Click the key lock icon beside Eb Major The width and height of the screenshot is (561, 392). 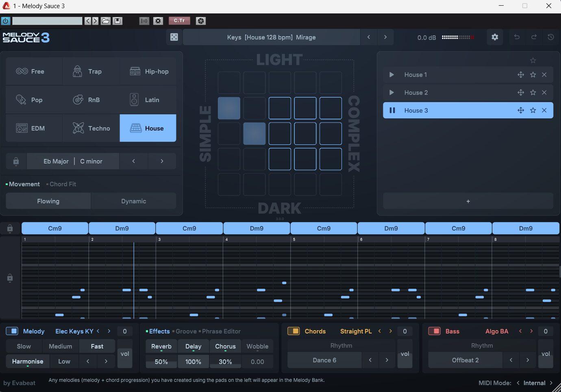coord(16,161)
